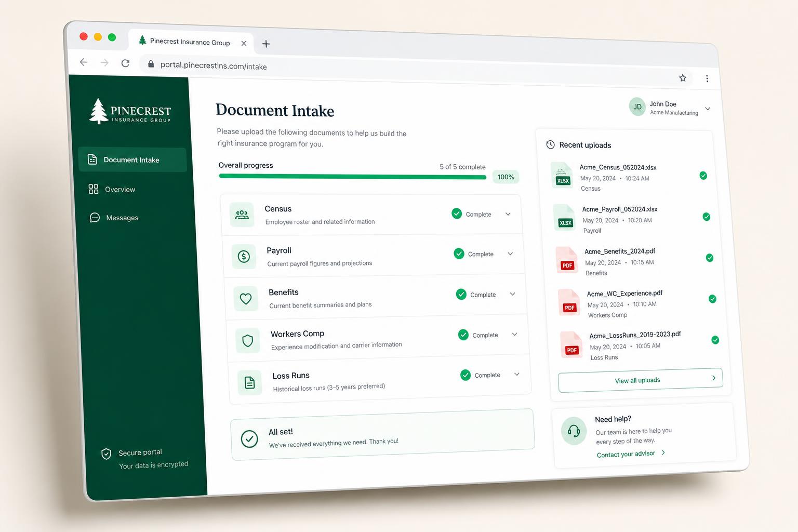This screenshot has height=532, width=798.
Task: Click the XLSX icon for Acme_Census_052024.xlsx
Action: (x=562, y=176)
